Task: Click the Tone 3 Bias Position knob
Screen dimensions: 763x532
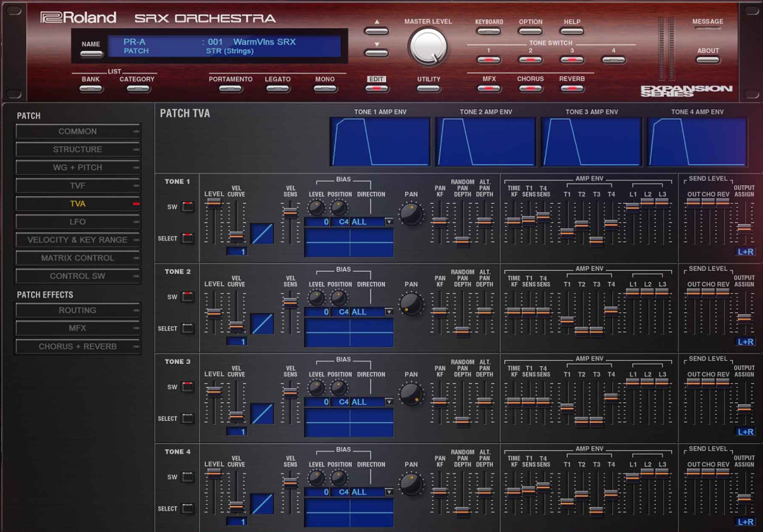Action: point(338,387)
